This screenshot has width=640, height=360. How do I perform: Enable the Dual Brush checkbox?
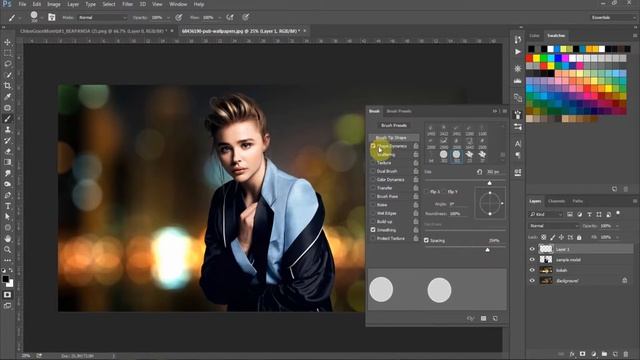pyautogui.click(x=373, y=171)
